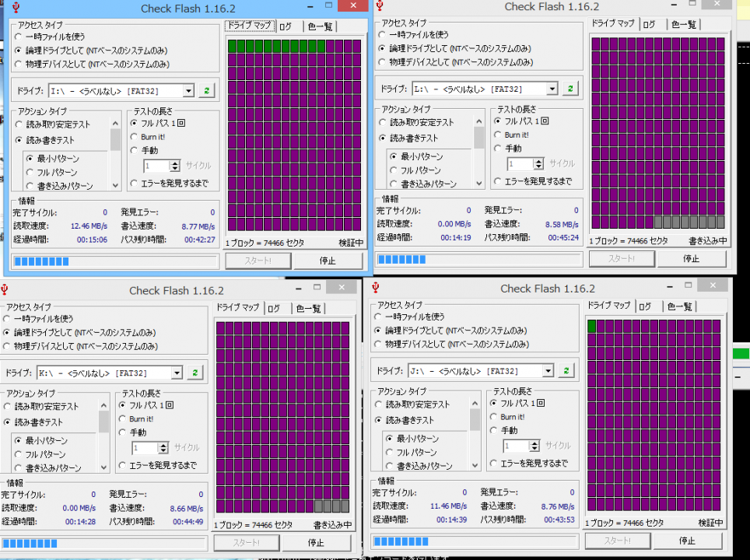The width and height of the screenshot is (750, 560).
Task: Click the red USB app icon of K:\ window
Action: [x=5, y=290]
